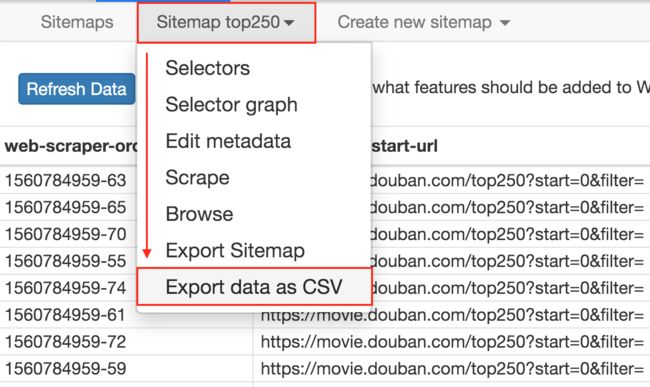Image resolution: width=650 pixels, height=387 pixels.
Task: Select Selectors from the menu
Action: [207, 68]
